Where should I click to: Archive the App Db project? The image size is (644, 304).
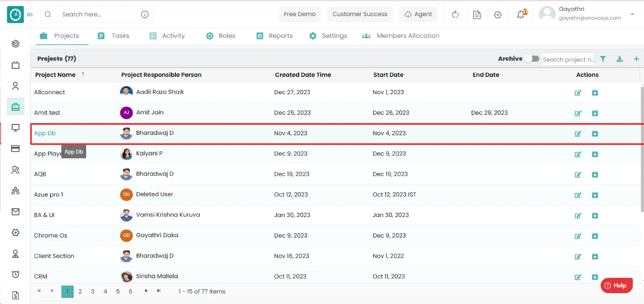595,134
